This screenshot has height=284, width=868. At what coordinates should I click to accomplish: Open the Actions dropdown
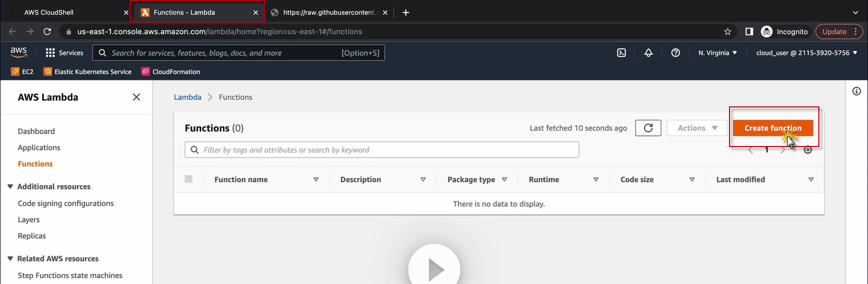tap(697, 128)
